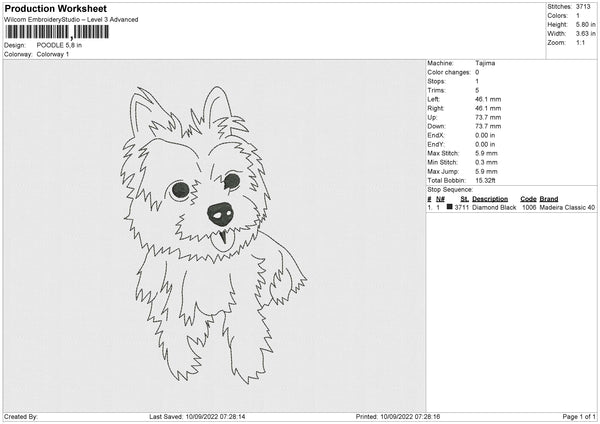Viewport: 600px width, 424px height.
Task: Click the Code column header
Action: [528, 199]
